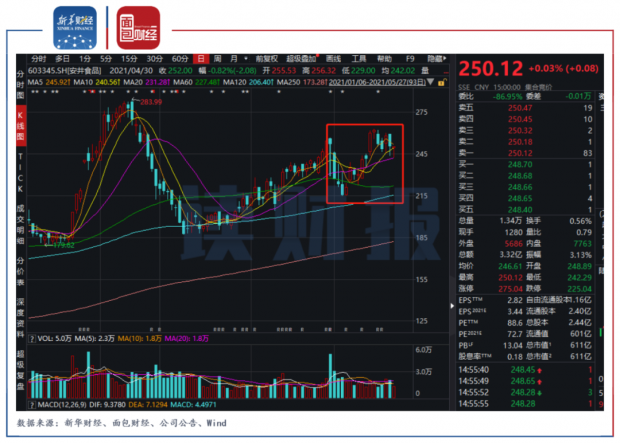Open the date range dropdown triangle
Screen dimensions: 620x443
coord(431,82)
